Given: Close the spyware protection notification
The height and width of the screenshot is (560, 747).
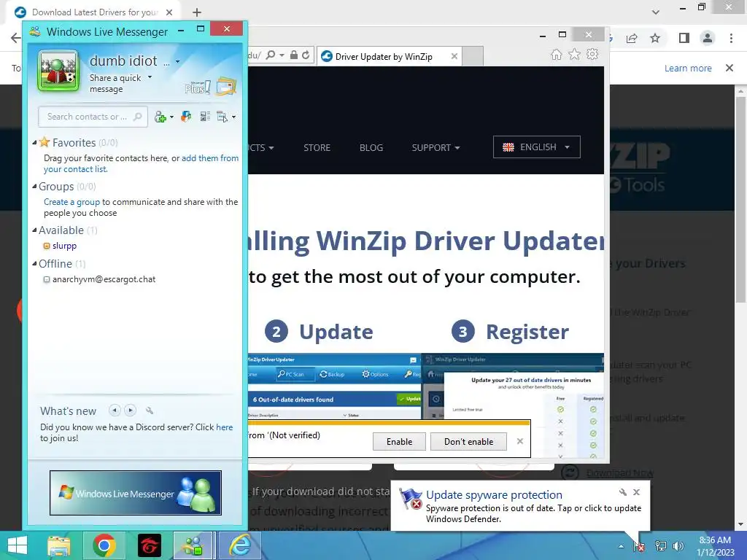Looking at the screenshot, I should tap(636, 492).
